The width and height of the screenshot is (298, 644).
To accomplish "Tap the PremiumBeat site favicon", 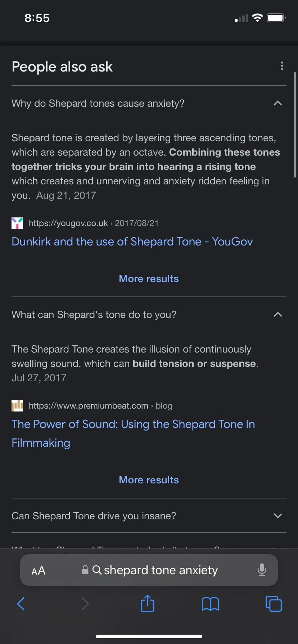I will click(17, 406).
